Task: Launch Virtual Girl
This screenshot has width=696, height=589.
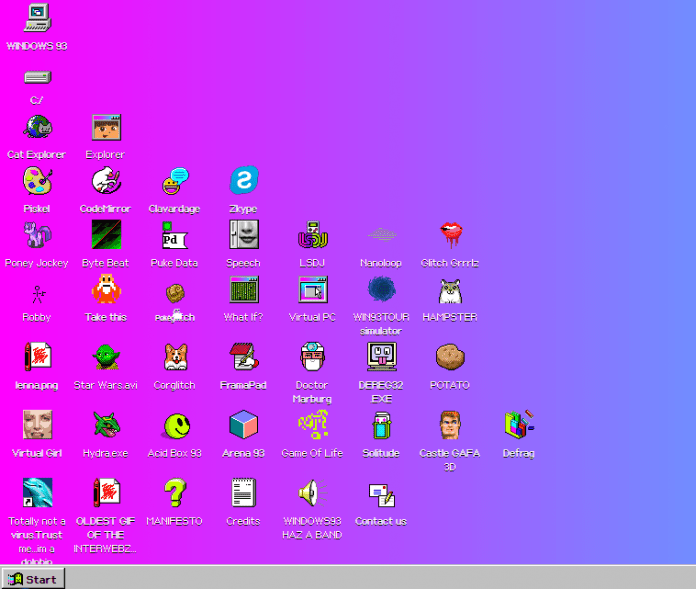Action: (38, 424)
